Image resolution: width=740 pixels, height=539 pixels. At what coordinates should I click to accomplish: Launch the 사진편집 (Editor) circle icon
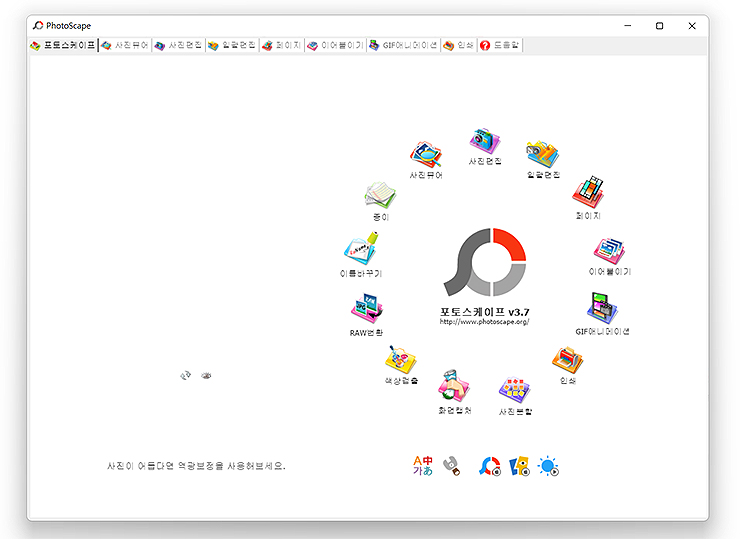[x=485, y=141]
